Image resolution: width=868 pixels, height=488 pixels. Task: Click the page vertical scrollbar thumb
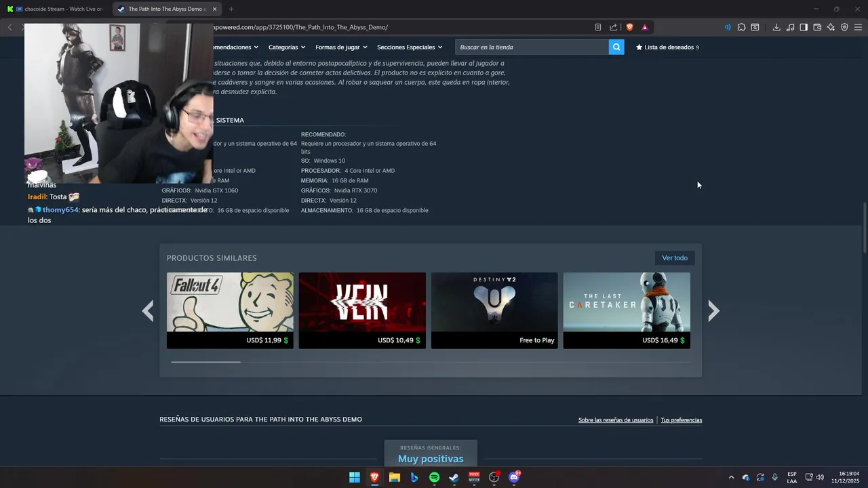(864, 228)
